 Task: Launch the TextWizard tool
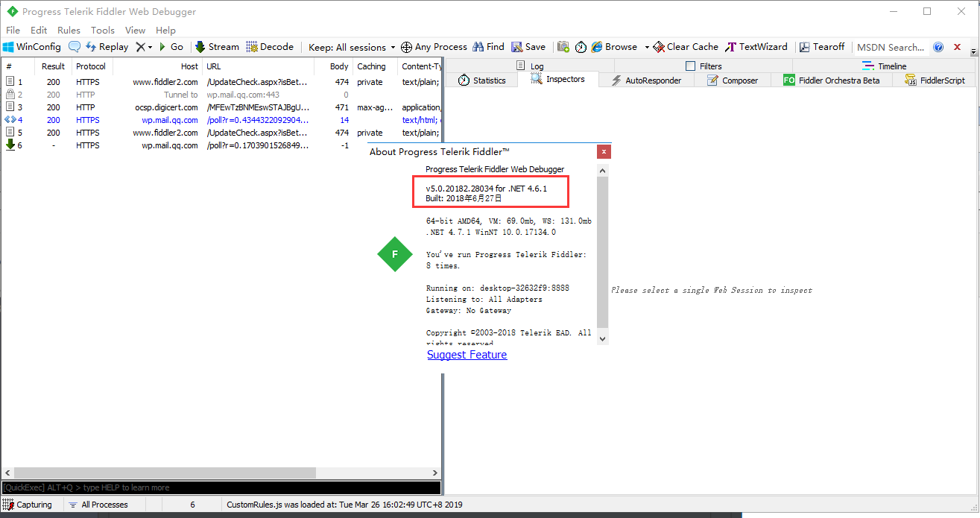[x=756, y=46]
